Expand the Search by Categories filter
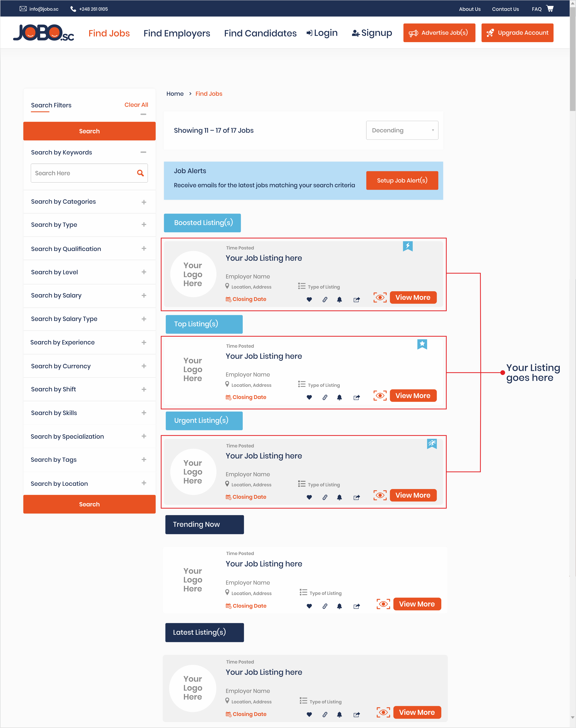 pyautogui.click(x=144, y=201)
